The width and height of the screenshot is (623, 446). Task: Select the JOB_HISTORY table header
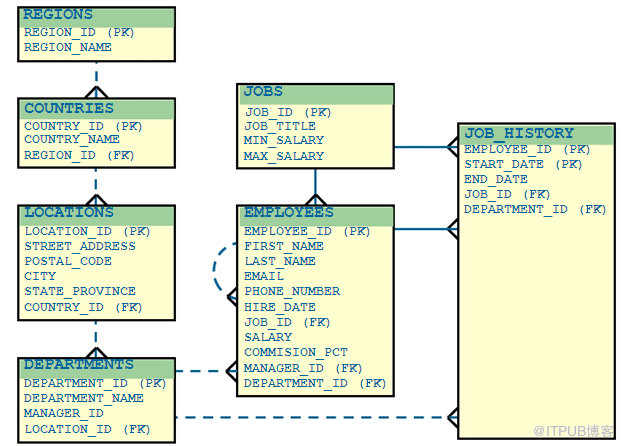tap(536, 135)
